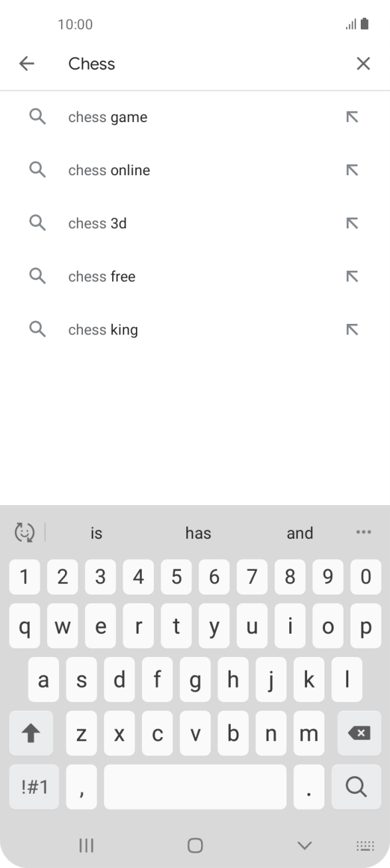The image size is (390, 868).
Task: Choose the word suggestion 'has'
Action: point(198,533)
